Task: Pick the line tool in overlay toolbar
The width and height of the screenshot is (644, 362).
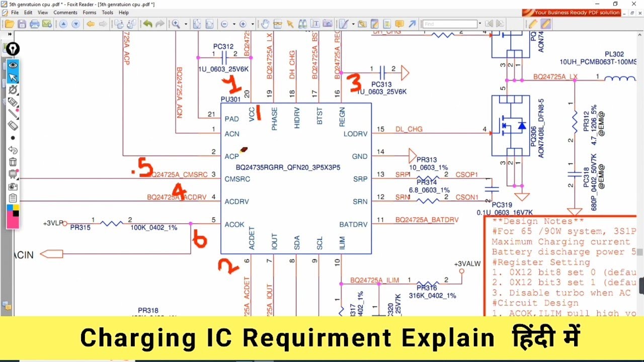Action: tap(13, 114)
